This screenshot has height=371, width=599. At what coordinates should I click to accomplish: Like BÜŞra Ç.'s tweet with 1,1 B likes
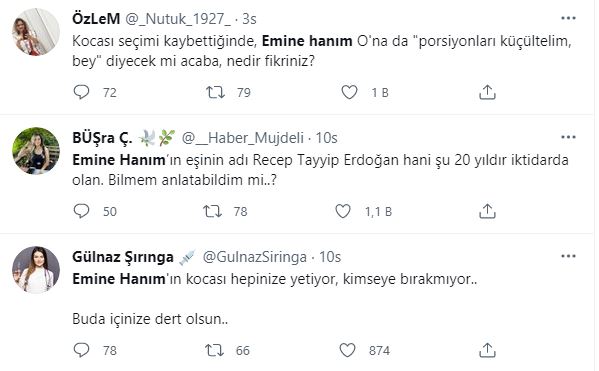coord(343,211)
